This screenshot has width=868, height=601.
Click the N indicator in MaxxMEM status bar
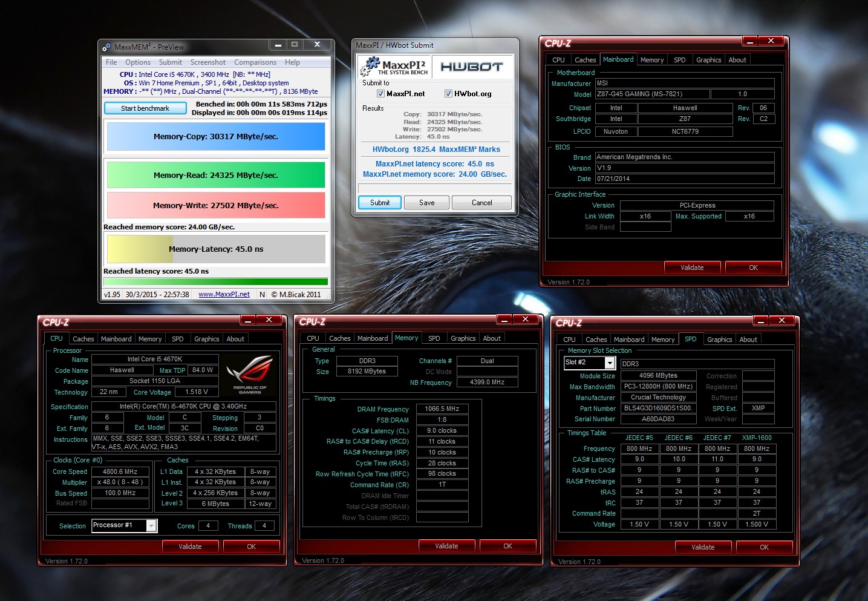[262, 295]
